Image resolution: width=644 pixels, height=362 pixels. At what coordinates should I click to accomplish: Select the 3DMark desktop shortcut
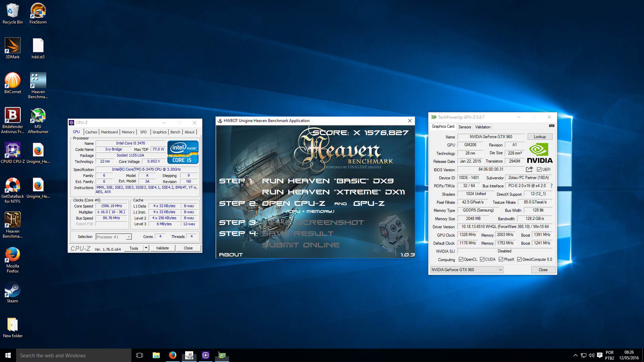(13, 49)
